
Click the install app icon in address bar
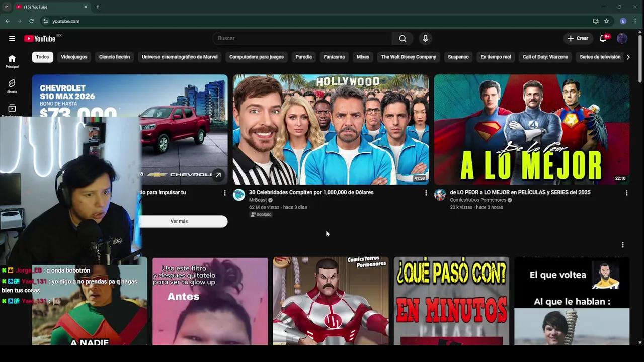coord(596,21)
